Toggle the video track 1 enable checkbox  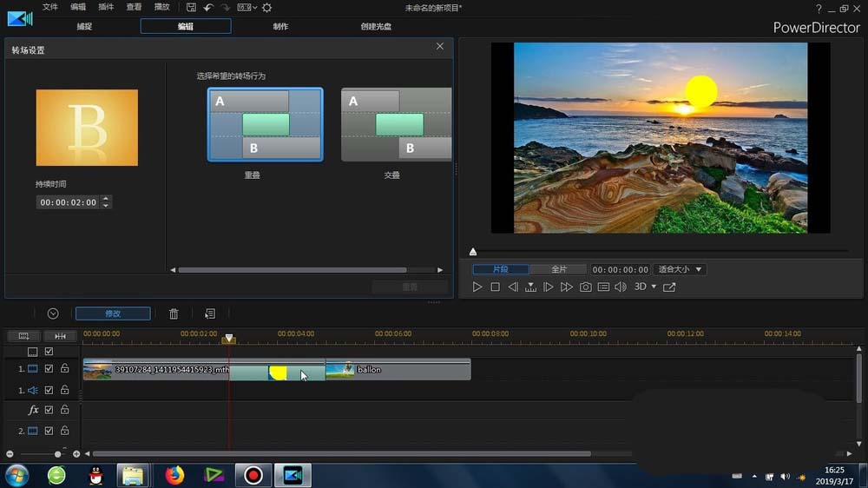coord(49,369)
